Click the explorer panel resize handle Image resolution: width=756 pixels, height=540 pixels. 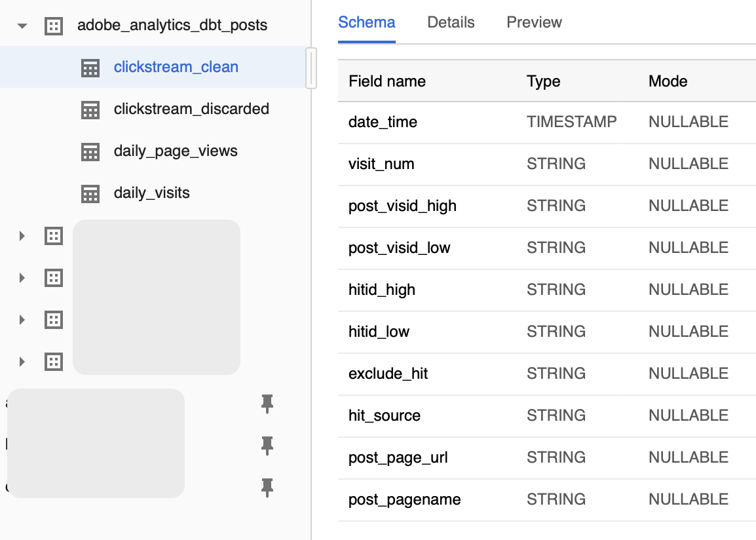[311, 68]
